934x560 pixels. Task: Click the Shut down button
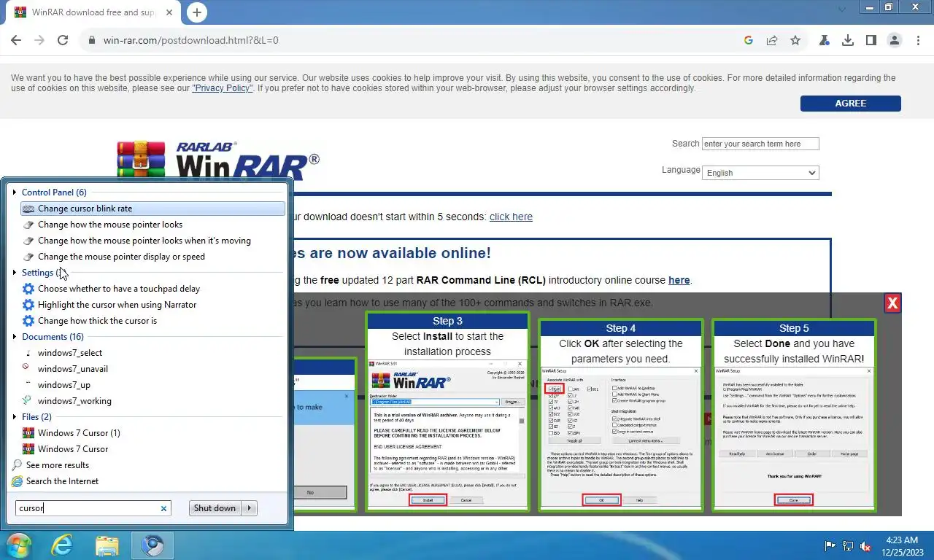[215, 508]
